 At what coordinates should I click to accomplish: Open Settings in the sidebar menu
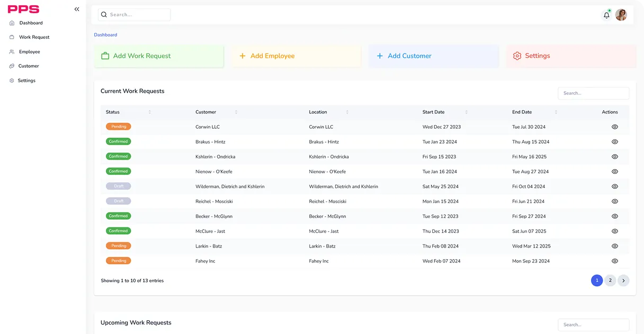(26, 81)
